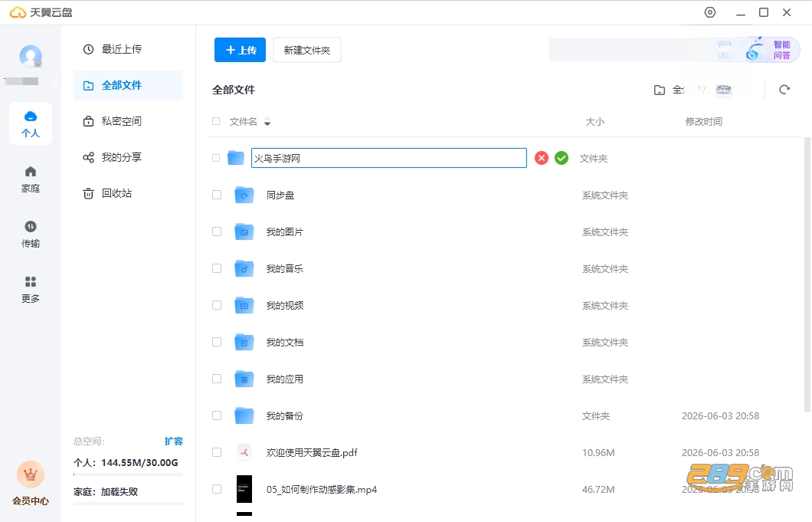
Task: Click the folder name input containing 火鸟手游网
Action: [x=389, y=158]
